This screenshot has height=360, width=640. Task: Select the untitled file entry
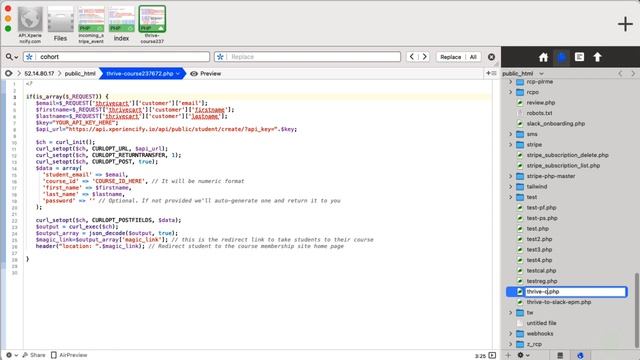coord(541,323)
